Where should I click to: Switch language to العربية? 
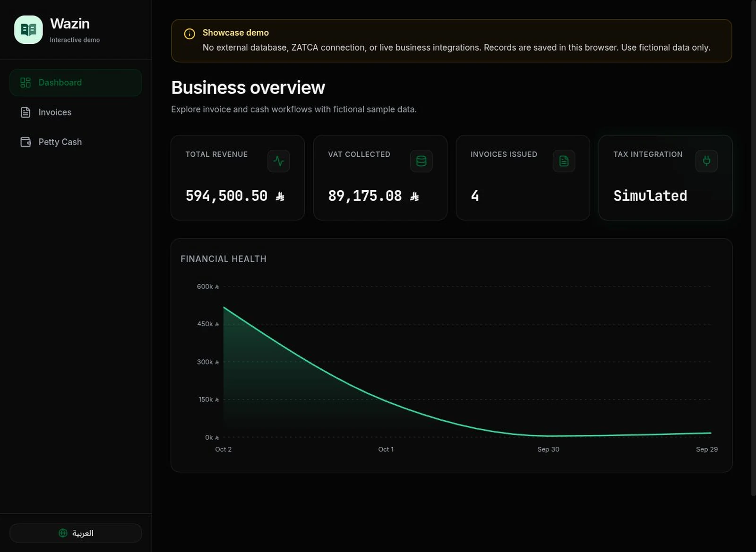[76, 533]
